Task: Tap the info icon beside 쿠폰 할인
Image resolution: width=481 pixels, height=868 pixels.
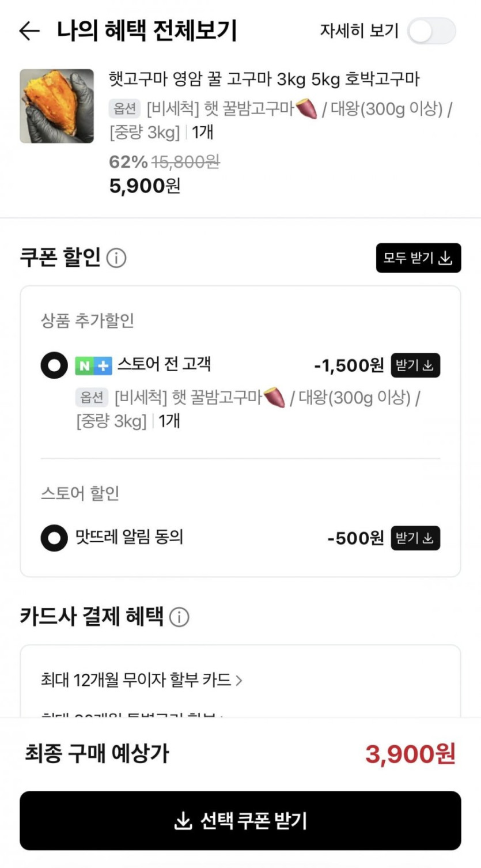Action: pyautogui.click(x=116, y=258)
